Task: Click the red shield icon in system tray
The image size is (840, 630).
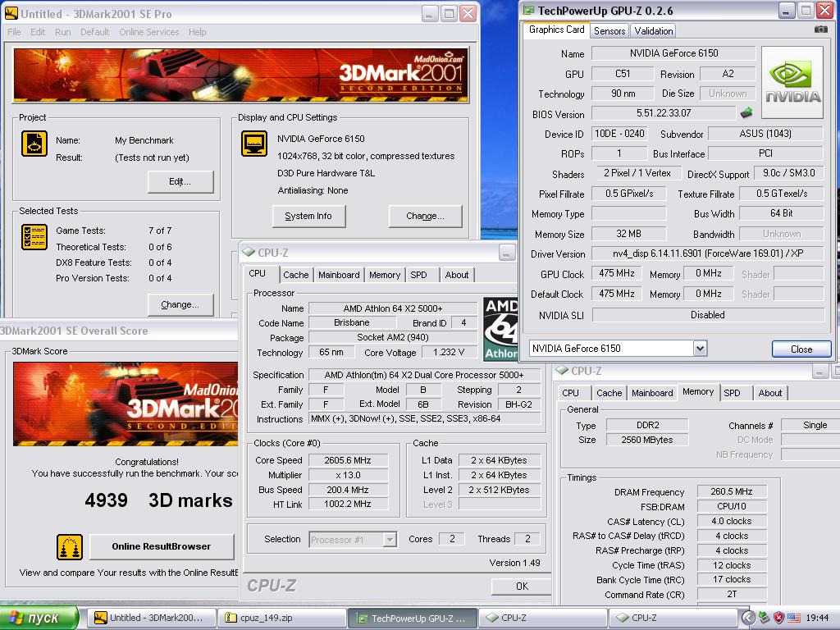Action: [779, 618]
